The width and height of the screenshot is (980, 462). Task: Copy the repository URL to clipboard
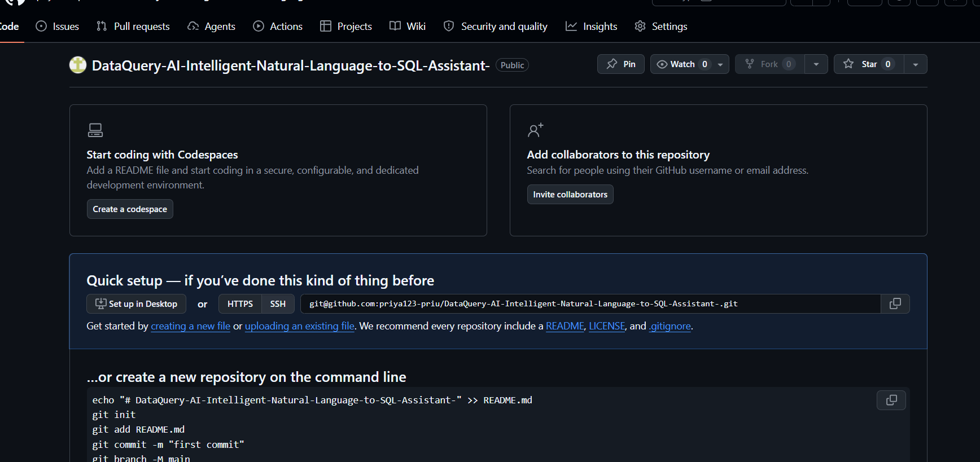(895, 304)
